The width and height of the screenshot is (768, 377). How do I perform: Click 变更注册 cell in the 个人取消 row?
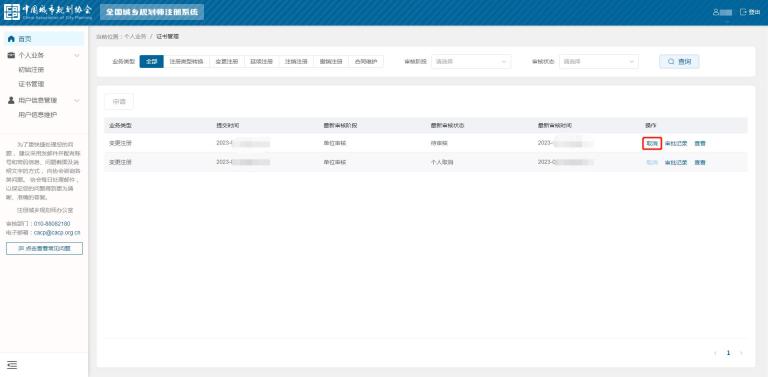click(120, 162)
